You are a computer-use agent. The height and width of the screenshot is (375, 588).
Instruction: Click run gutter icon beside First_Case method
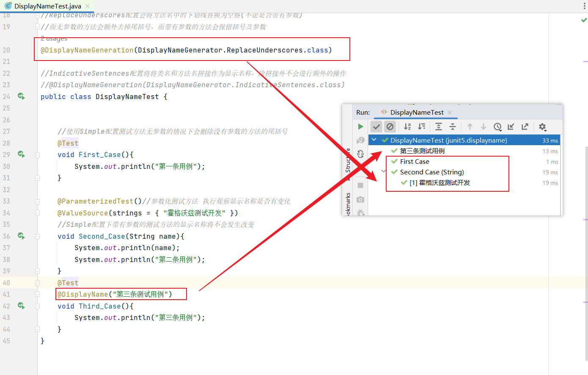[21, 154]
